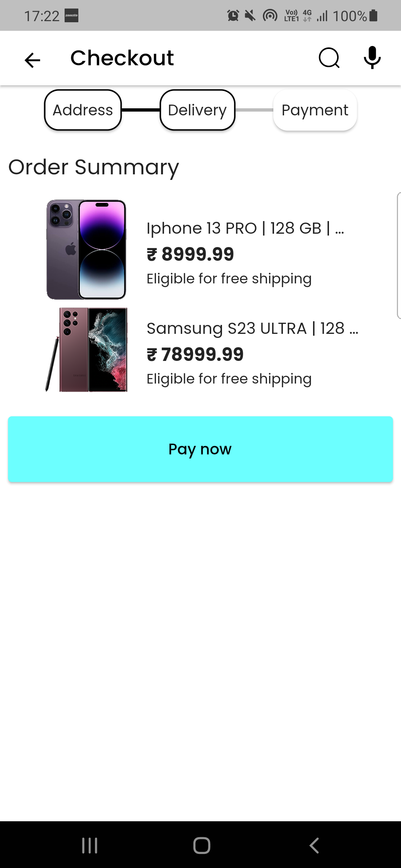Screen dimensions: 401x868
Task: Open the iPhone 13 PRO product image
Action: point(86,250)
